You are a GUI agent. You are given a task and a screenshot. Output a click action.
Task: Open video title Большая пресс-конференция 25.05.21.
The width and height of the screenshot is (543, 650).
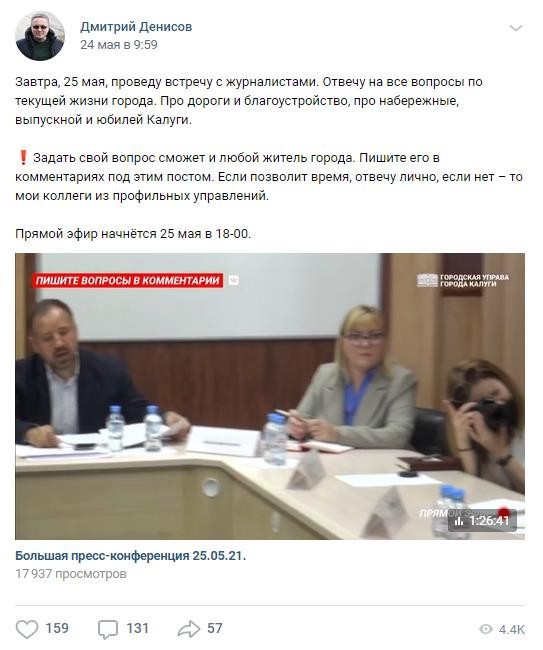[131, 555]
